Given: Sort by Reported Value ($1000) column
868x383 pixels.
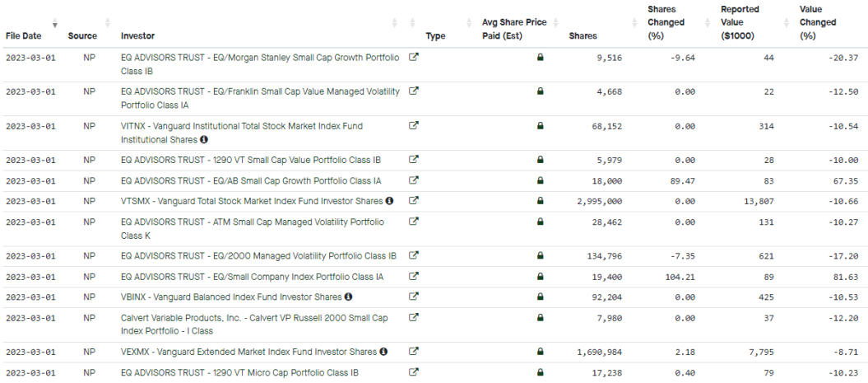Looking at the screenshot, I should 787,23.
